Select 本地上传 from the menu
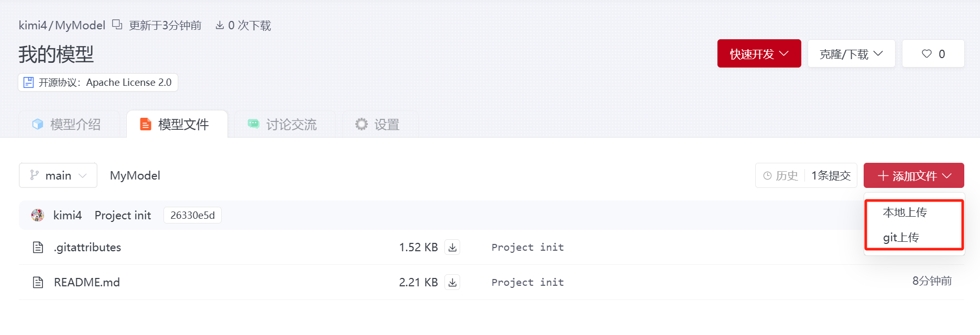The width and height of the screenshot is (980, 335). pyautogui.click(x=905, y=213)
